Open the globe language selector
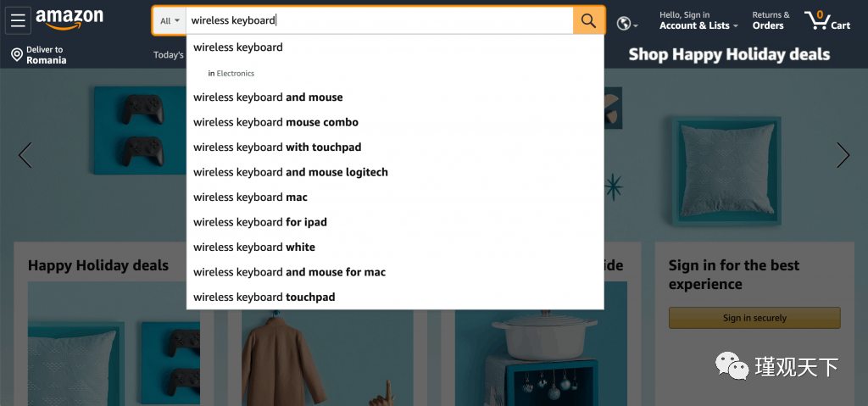868x406 pixels. pyautogui.click(x=626, y=24)
